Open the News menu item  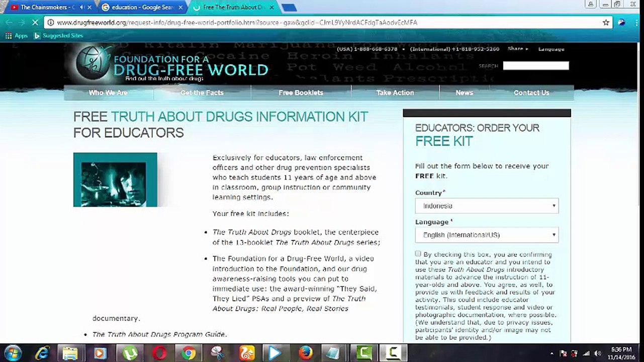465,93
